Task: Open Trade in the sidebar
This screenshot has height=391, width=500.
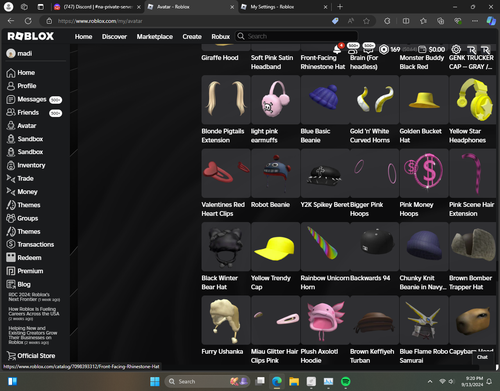Action: coord(20,179)
